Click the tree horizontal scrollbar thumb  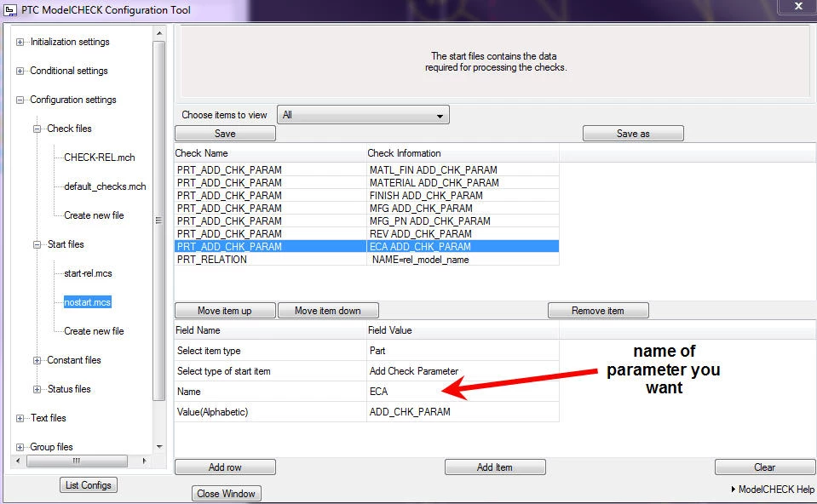click(x=77, y=461)
